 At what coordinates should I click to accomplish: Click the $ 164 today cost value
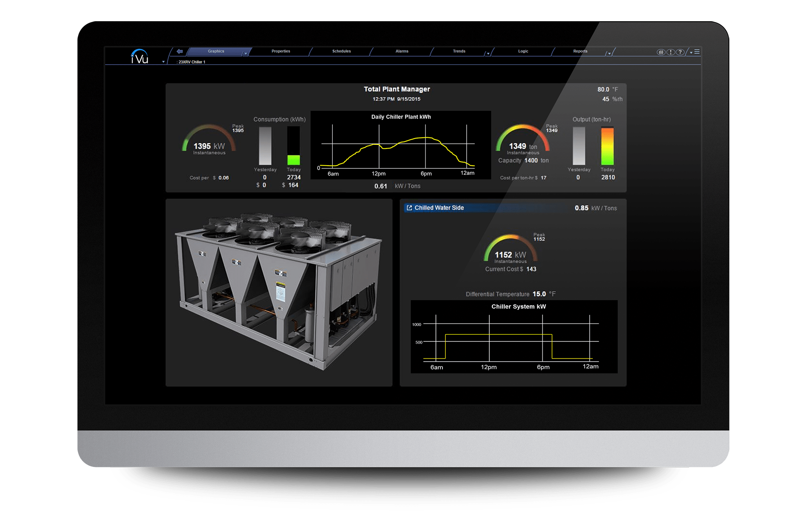tap(290, 185)
